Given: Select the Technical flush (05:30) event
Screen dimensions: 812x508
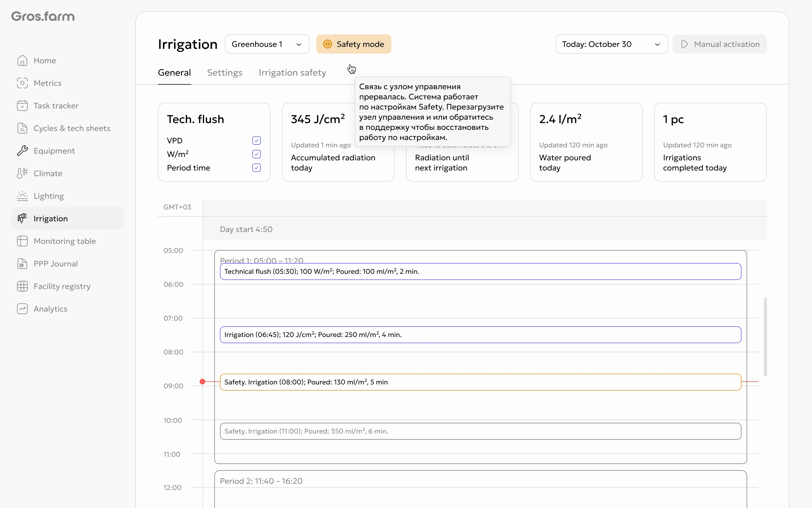Looking at the screenshot, I should click(480, 271).
